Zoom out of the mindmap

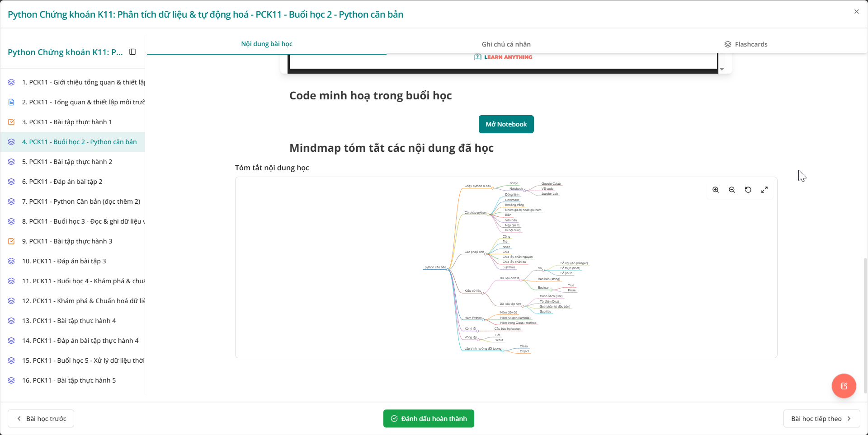coord(732,190)
